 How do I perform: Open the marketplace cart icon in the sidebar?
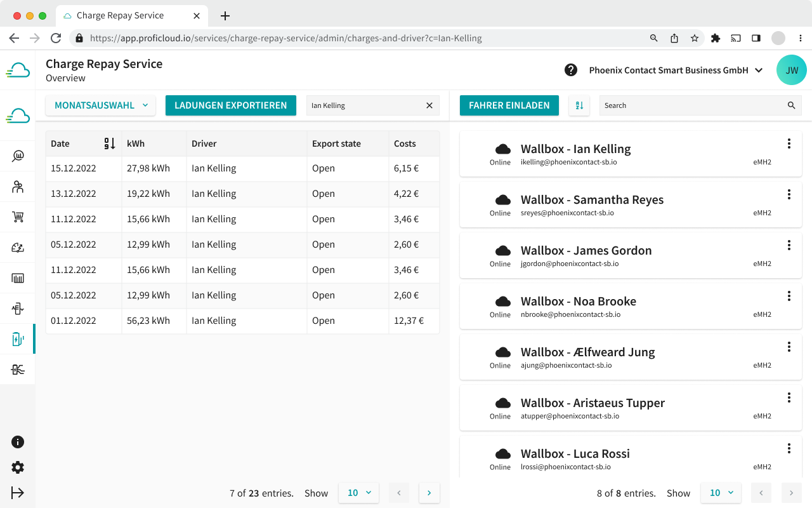click(18, 217)
